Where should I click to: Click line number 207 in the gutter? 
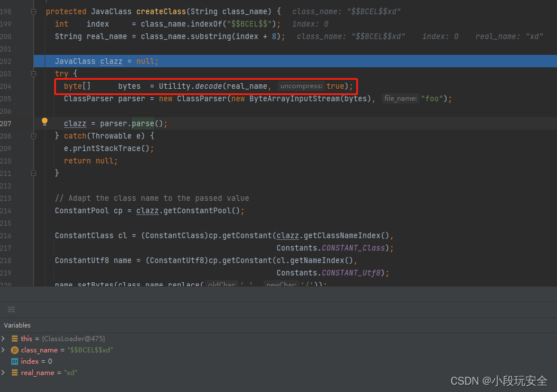[6, 124]
